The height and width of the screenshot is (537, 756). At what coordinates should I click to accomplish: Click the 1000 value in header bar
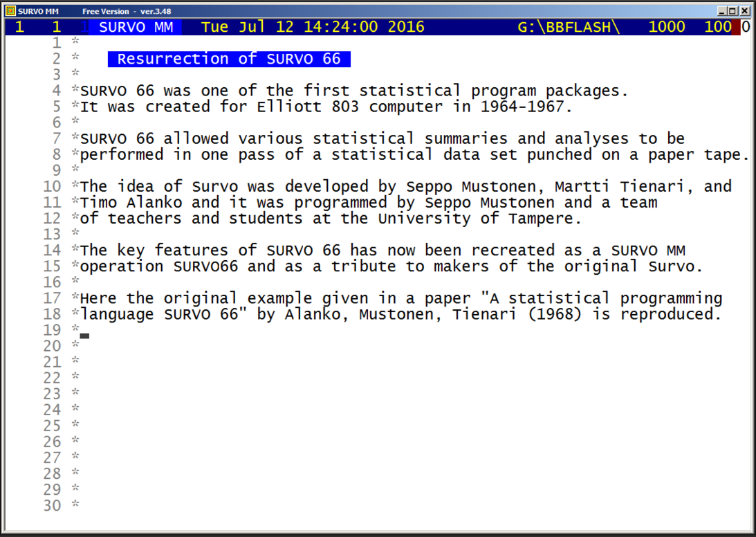tap(667, 27)
